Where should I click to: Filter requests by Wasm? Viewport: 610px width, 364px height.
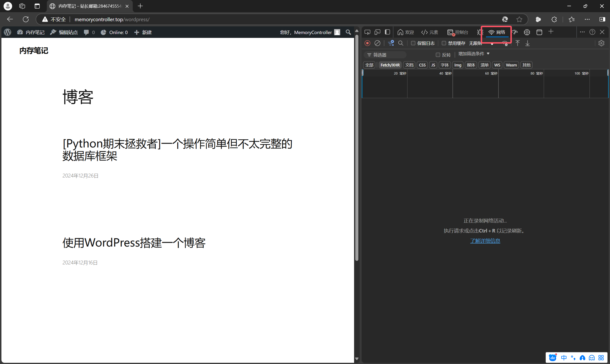click(511, 65)
